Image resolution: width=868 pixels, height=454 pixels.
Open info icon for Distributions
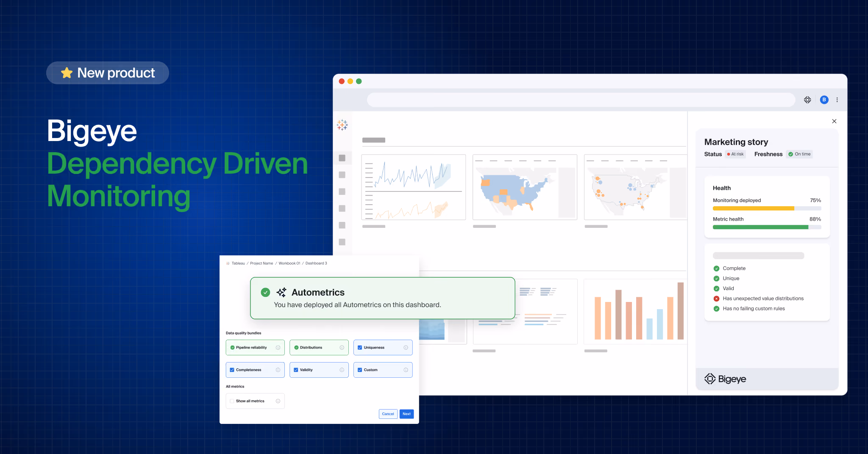(x=342, y=348)
